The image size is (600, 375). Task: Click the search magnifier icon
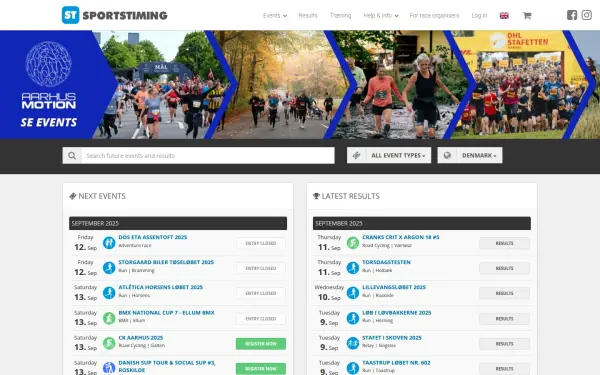72,156
